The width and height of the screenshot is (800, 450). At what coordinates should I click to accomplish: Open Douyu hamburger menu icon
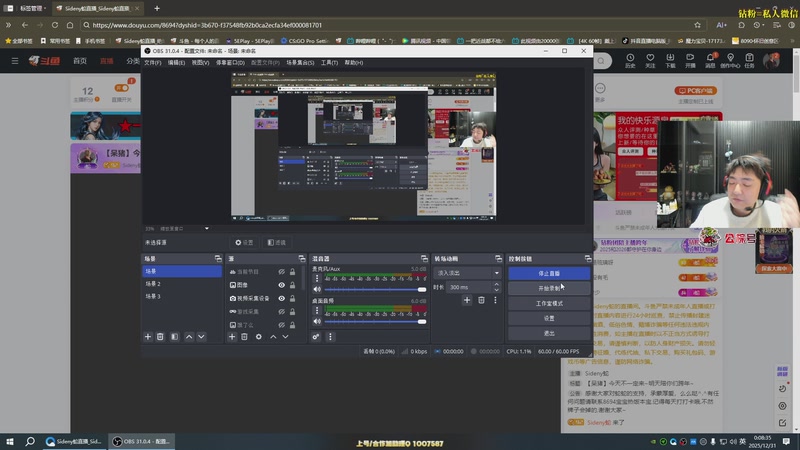15,61
